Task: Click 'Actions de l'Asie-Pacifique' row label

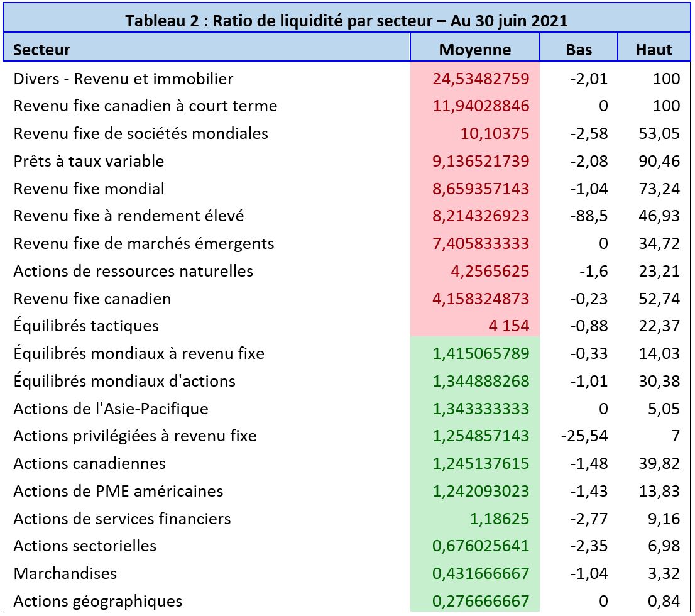Action: (x=111, y=409)
